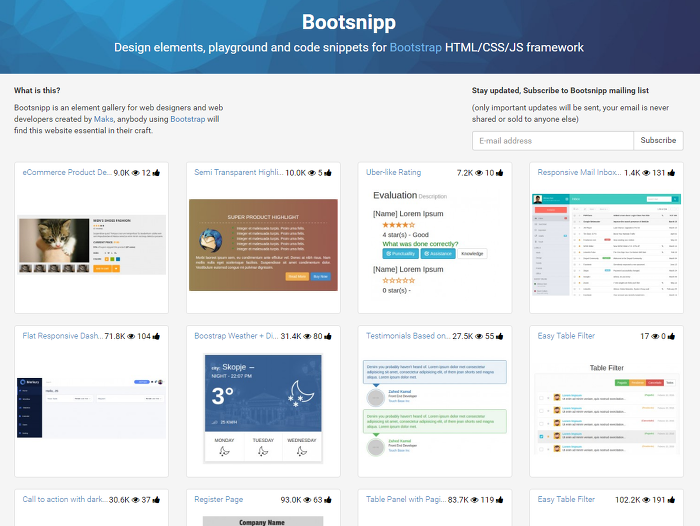
Task: Click the eye icon beside 17 views
Action: 655,336
